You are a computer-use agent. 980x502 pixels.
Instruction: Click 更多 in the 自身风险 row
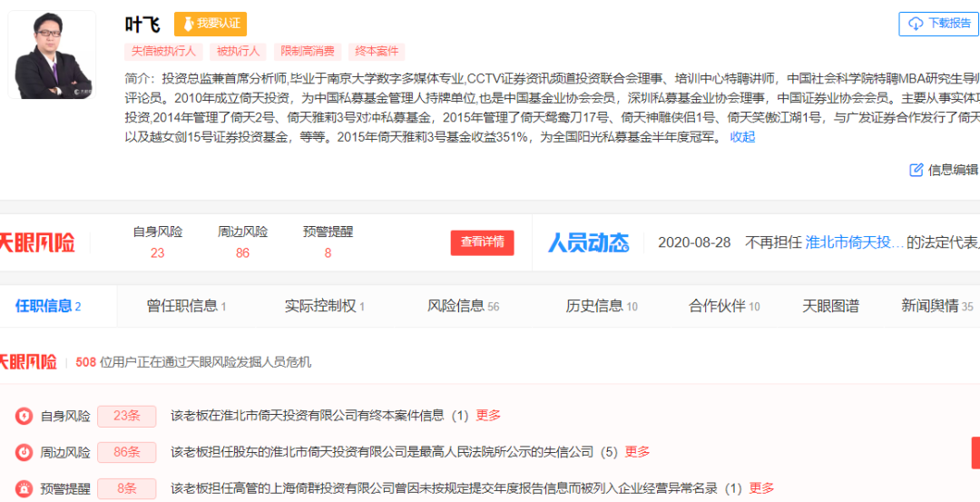coord(488,416)
